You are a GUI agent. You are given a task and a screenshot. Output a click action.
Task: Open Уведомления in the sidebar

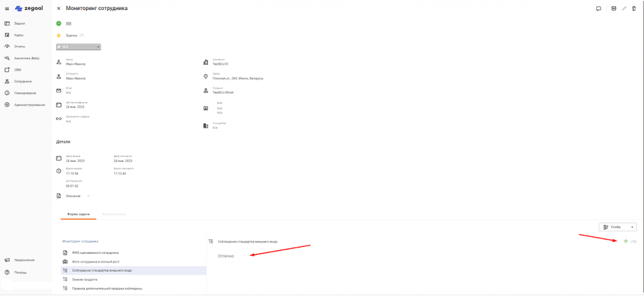tap(24, 260)
